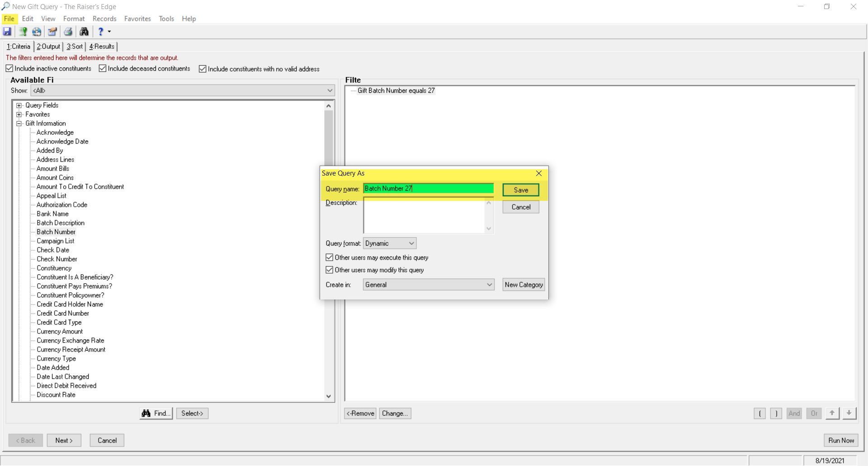Click the <-Remove button
The image size is (868, 466).
click(x=360, y=413)
